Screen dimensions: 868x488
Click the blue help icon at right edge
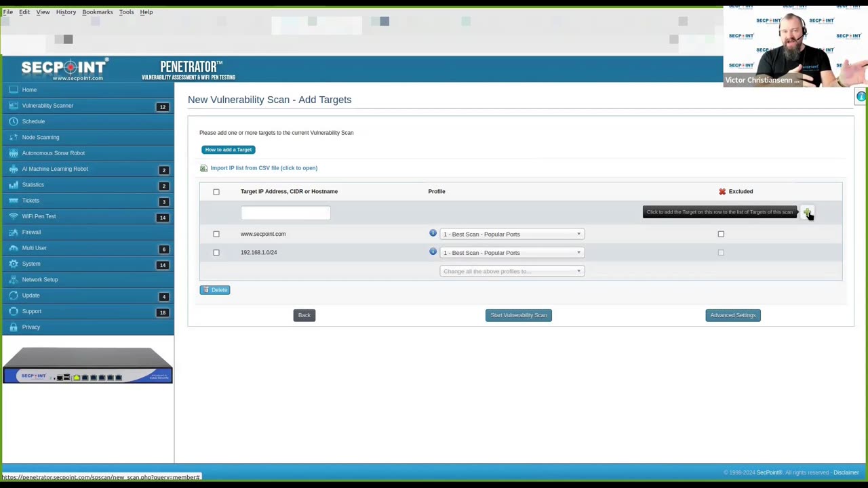861,97
